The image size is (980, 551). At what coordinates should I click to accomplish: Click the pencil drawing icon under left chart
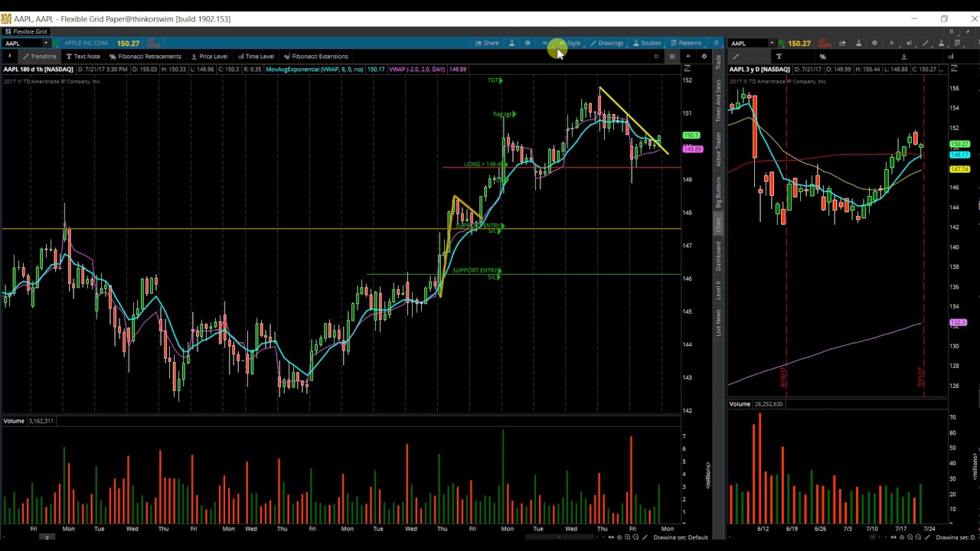coord(645,537)
